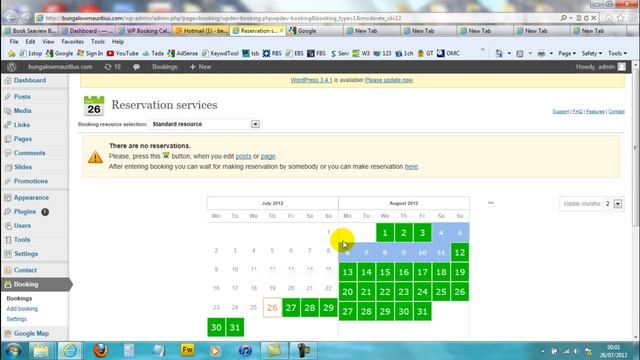Go to next calendar months arrow

[491, 203]
